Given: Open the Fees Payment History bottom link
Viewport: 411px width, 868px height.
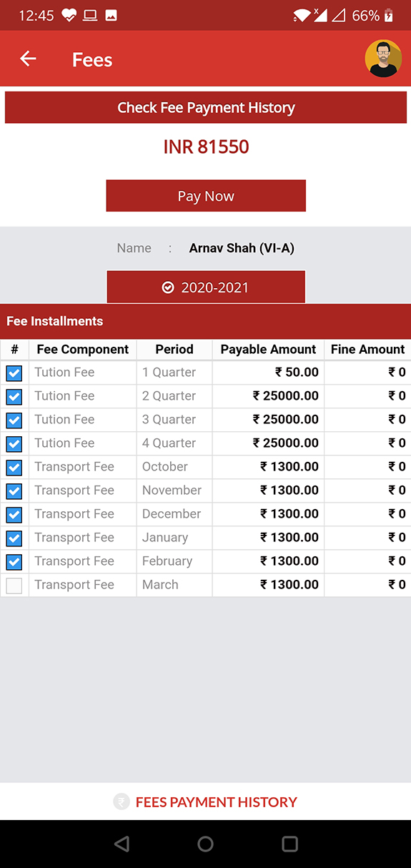Looking at the screenshot, I should pos(205,802).
